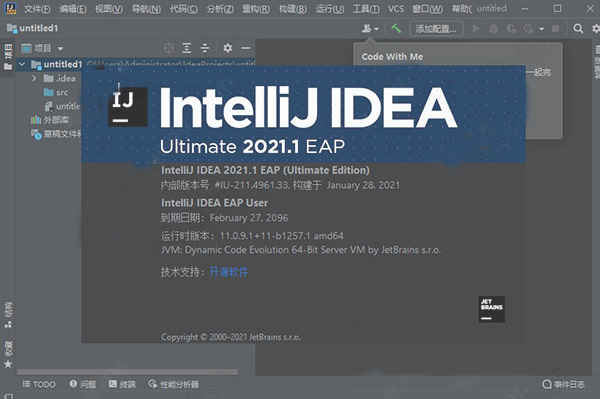The image size is (600, 399).
Task: Click the Stop square icon
Action: tap(555, 29)
